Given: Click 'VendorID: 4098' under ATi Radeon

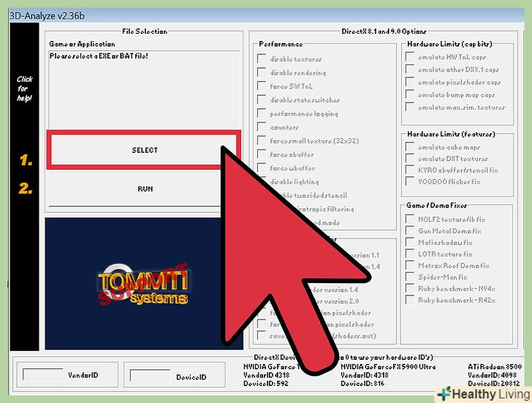Looking at the screenshot, I should click(x=492, y=374).
